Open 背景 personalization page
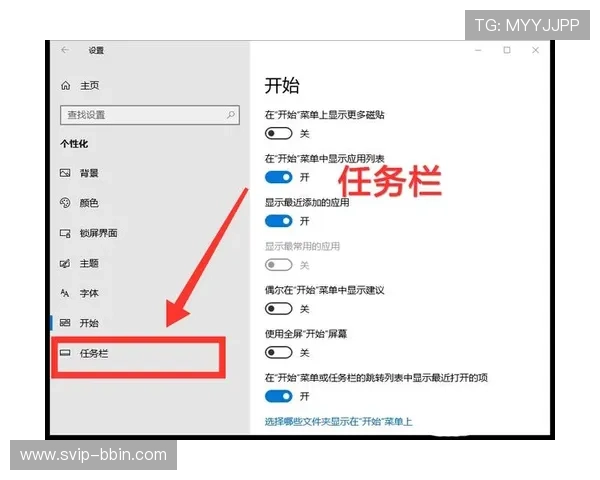 (x=89, y=173)
